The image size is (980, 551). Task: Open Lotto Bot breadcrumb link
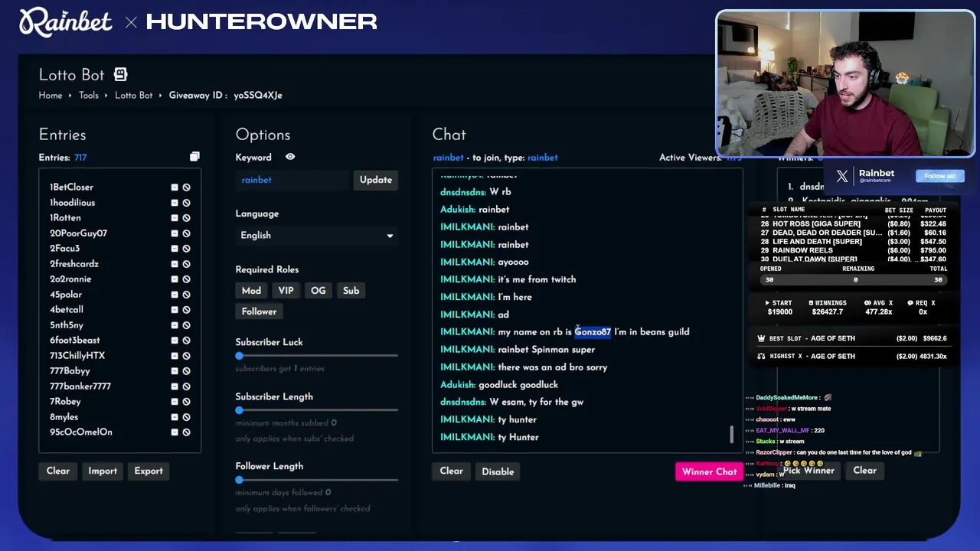[134, 96]
